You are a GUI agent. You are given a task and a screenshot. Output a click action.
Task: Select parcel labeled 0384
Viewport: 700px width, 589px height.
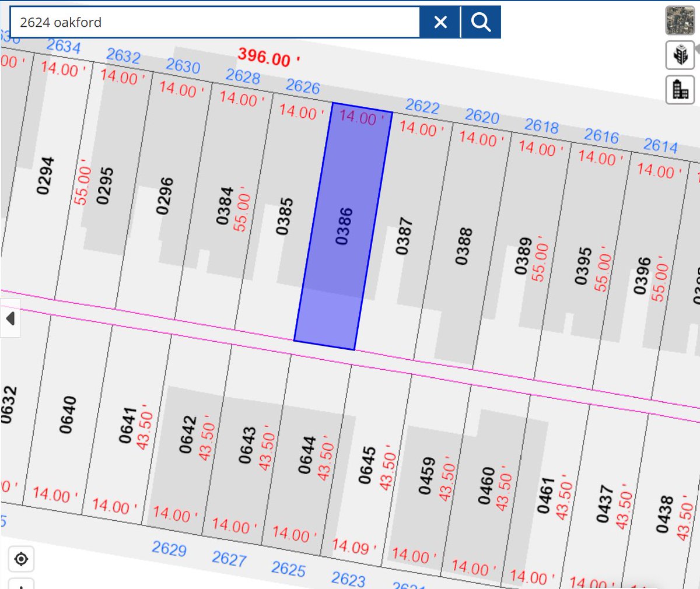225,206
